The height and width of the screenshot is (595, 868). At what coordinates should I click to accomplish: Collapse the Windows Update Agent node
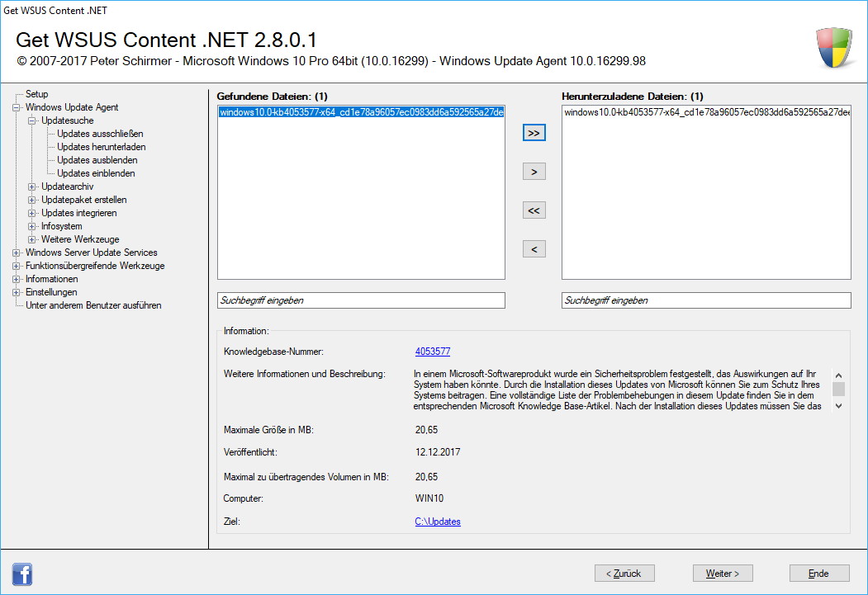tap(16, 107)
